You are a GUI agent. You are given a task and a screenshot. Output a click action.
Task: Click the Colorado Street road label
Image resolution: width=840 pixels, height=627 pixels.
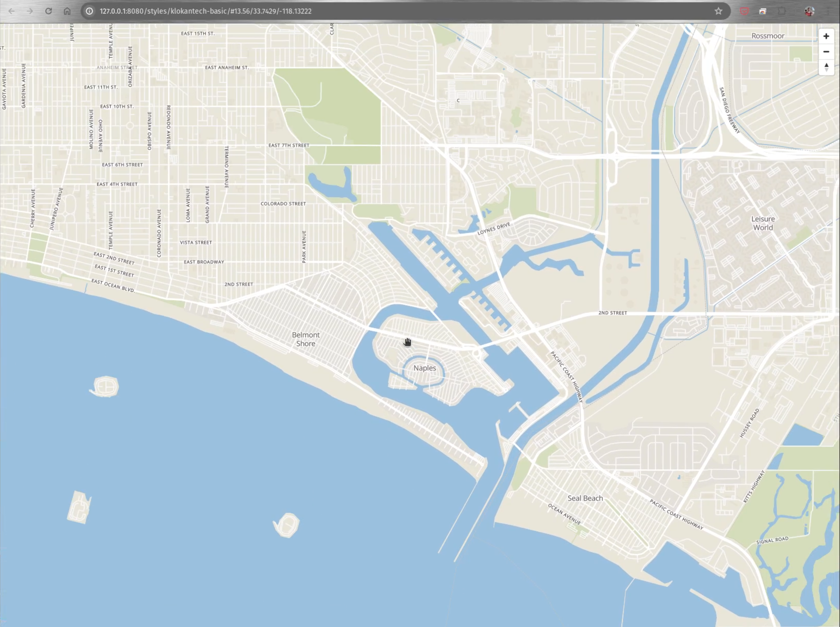click(x=283, y=204)
